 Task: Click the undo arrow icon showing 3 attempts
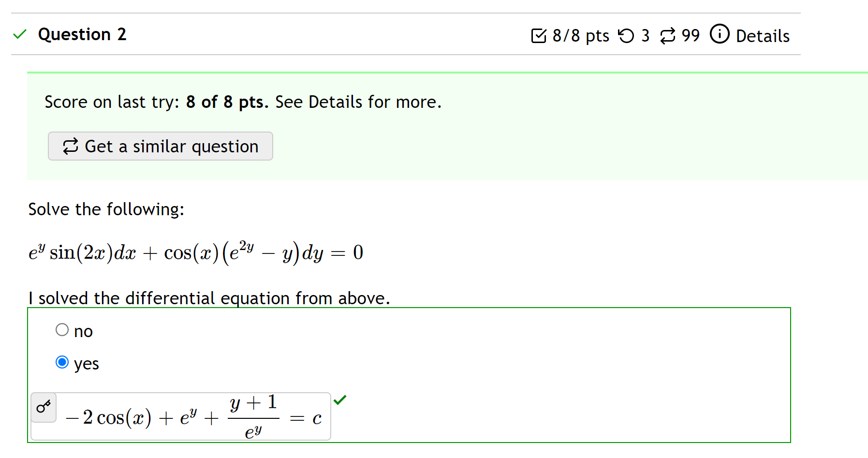coord(626,35)
